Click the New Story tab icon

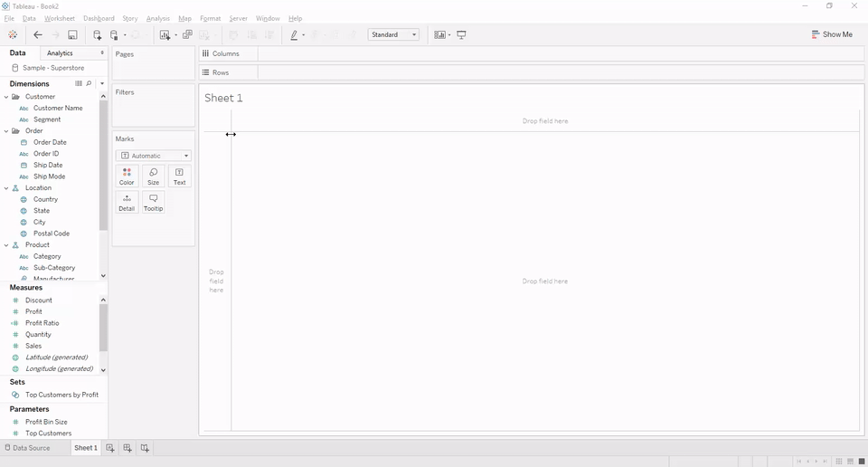click(x=145, y=448)
